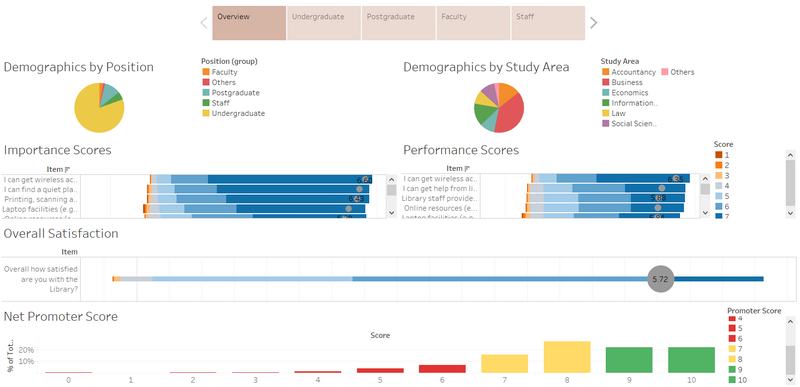Image resolution: width=800 pixels, height=387 pixels.
Task: Open the Overview tab
Action: tap(249, 23)
